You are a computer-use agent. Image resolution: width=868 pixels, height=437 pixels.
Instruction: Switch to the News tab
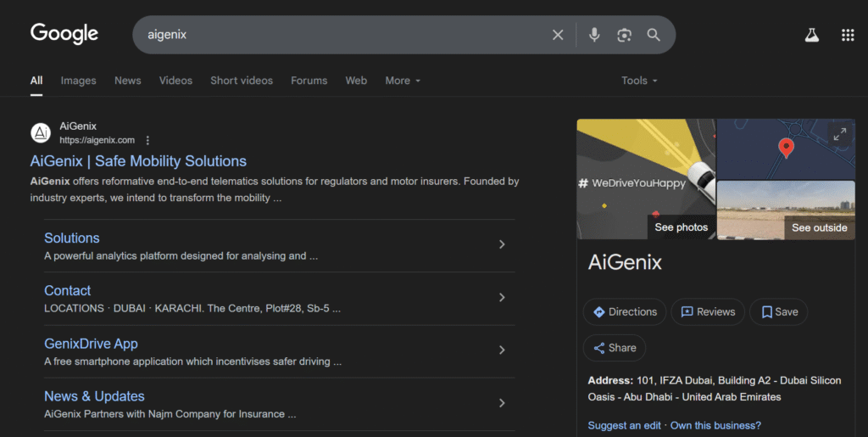point(128,81)
